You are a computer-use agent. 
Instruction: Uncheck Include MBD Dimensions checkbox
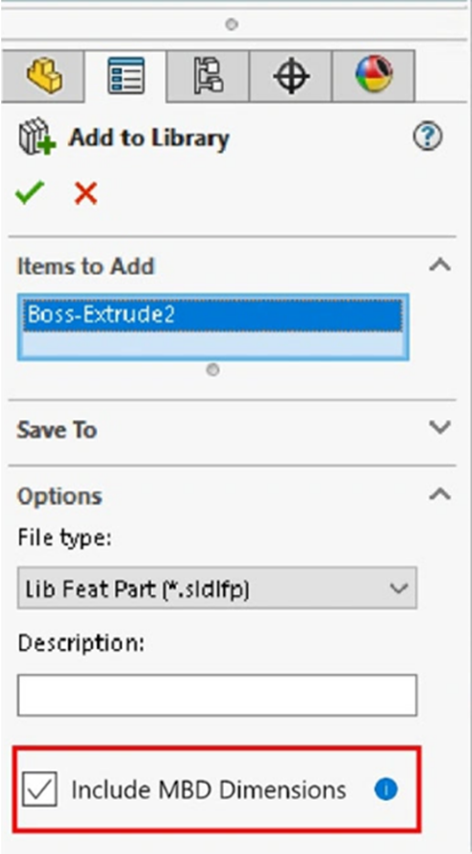(x=39, y=789)
